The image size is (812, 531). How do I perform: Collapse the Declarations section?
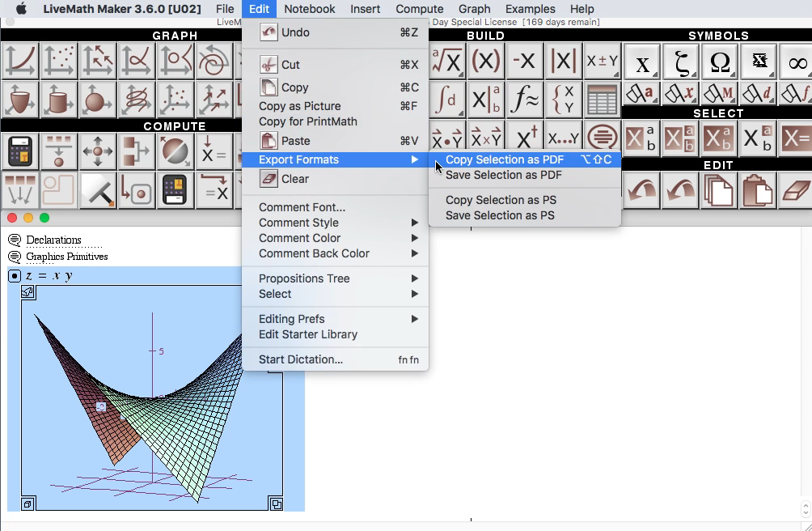14,240
